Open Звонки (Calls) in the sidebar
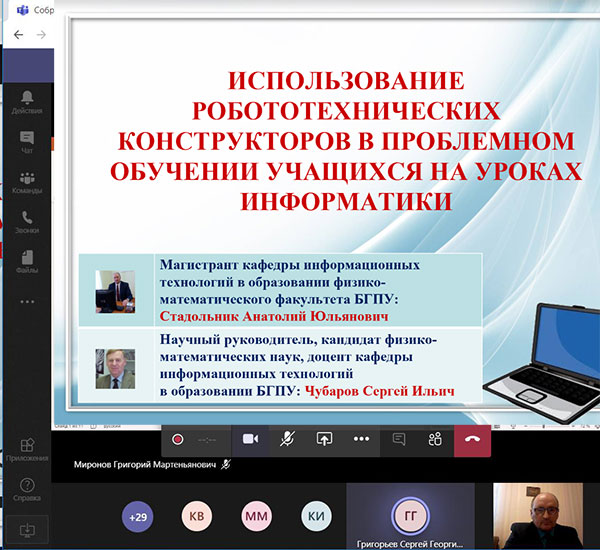The image size is (600, 550). tap(26, 221)
